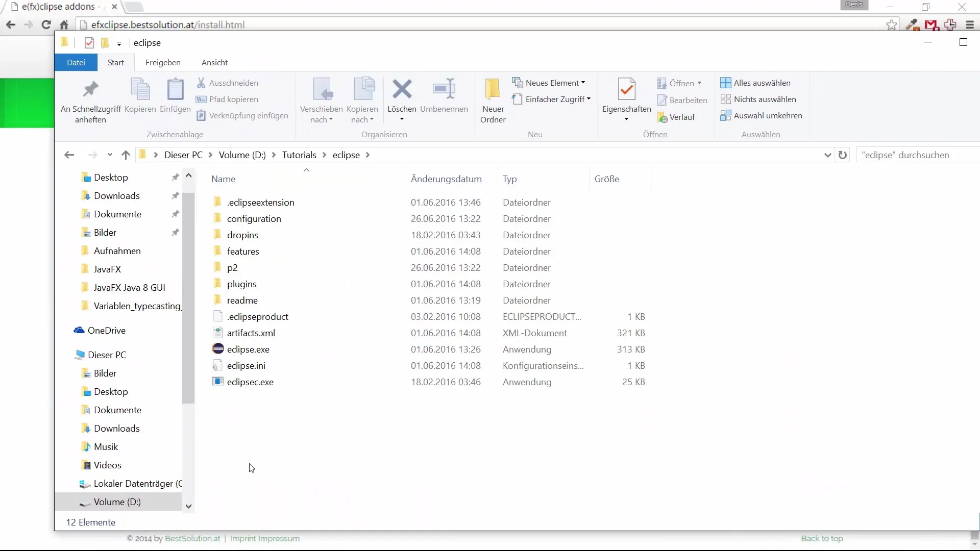
Task: Open Kopieren nach dropdown
Action: pos(362,114)
